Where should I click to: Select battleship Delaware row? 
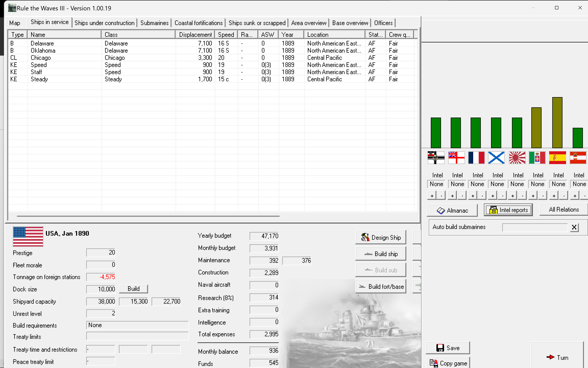point(213,43)
